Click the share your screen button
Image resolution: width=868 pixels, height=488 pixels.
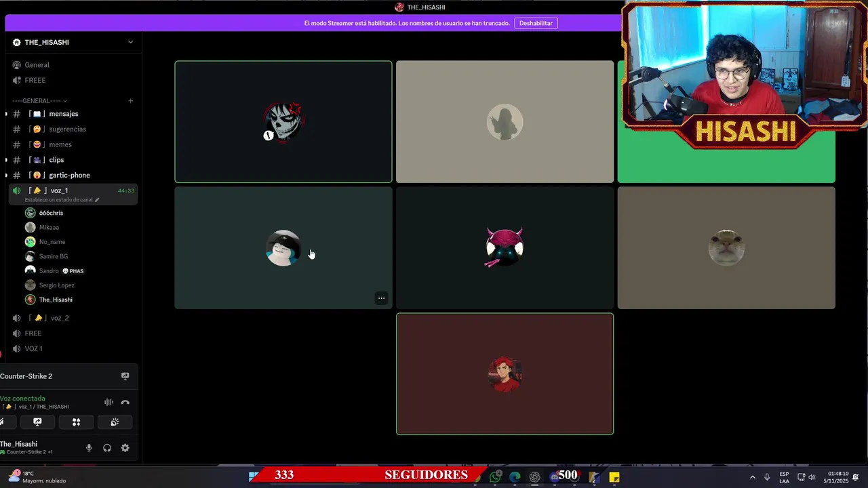pyautogui.click(x=37, y=422)
